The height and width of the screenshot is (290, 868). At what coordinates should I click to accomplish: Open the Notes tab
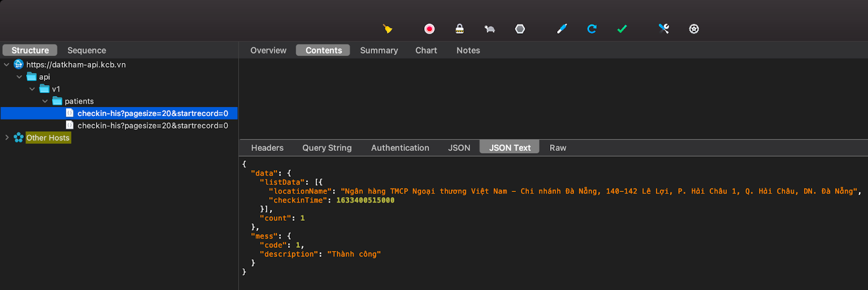pyautogui.click(x=468, y=50)
